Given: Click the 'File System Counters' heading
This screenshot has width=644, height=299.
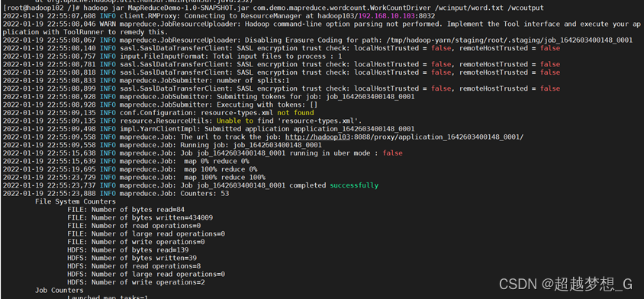Looking at the screenshot, I should click(x=76, y=201).
